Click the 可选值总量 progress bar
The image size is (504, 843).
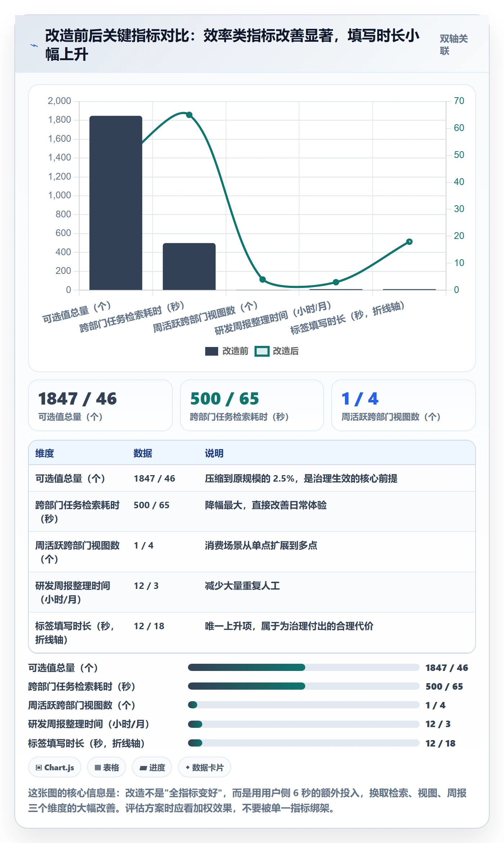pyautogui.click(x=303, y=667)
